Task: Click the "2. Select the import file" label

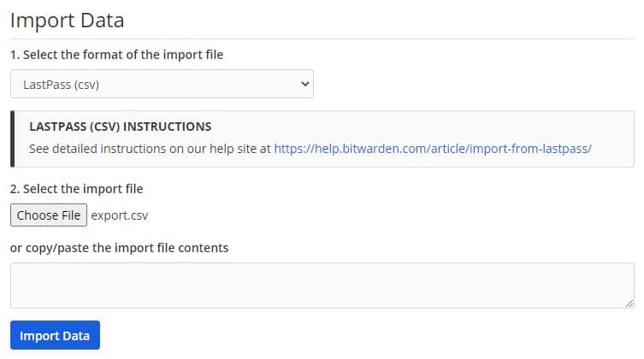Action: (76, 189)
